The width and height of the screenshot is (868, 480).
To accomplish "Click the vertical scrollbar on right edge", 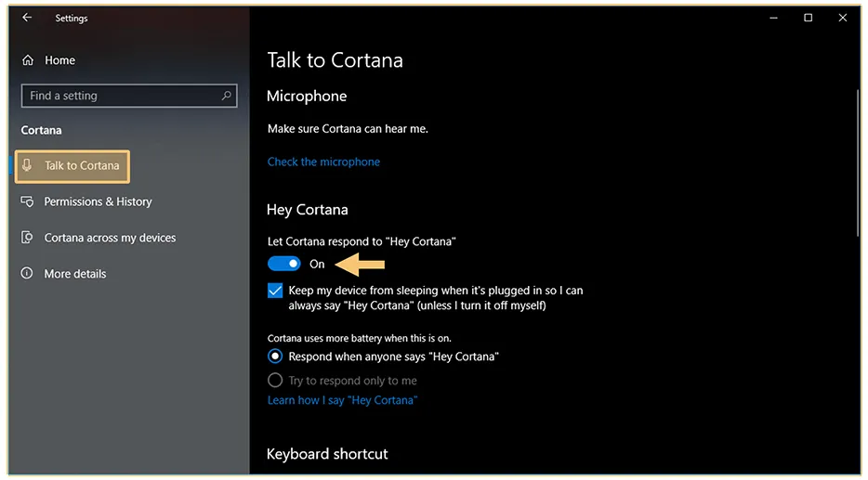I will point(858,163).
